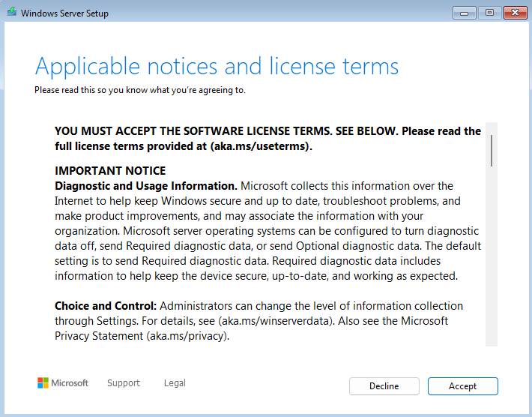Close the Windows Server Setup window

(514, 13)
